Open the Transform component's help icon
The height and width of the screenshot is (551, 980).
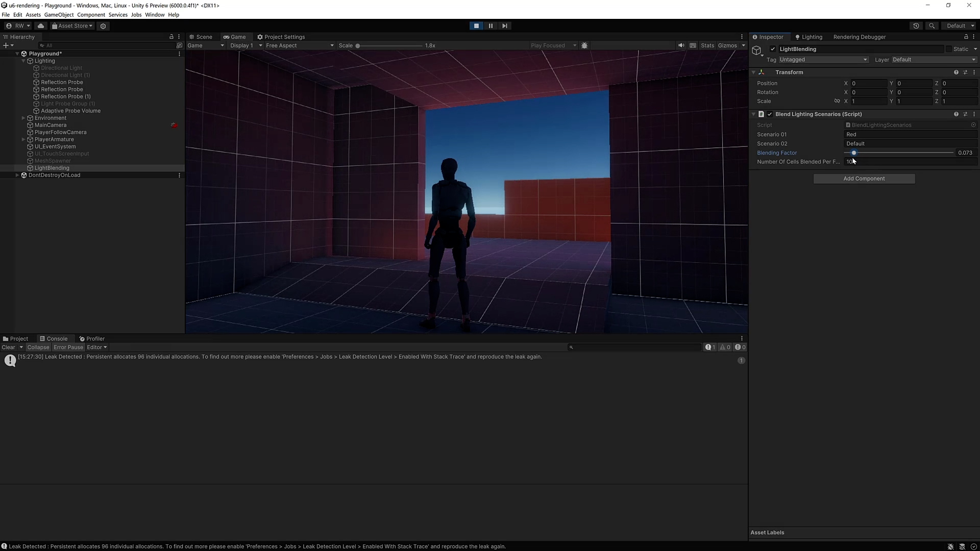point(956,72)
